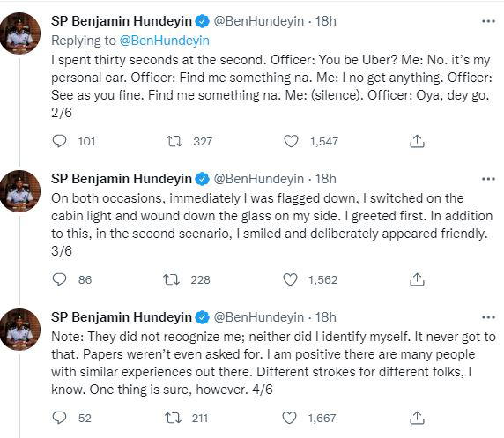This screenshot has height=438, width=504.
Task: Open the @BenHundeyin link in Replying to
Action: pyautogui.click(x=164, y=41)
